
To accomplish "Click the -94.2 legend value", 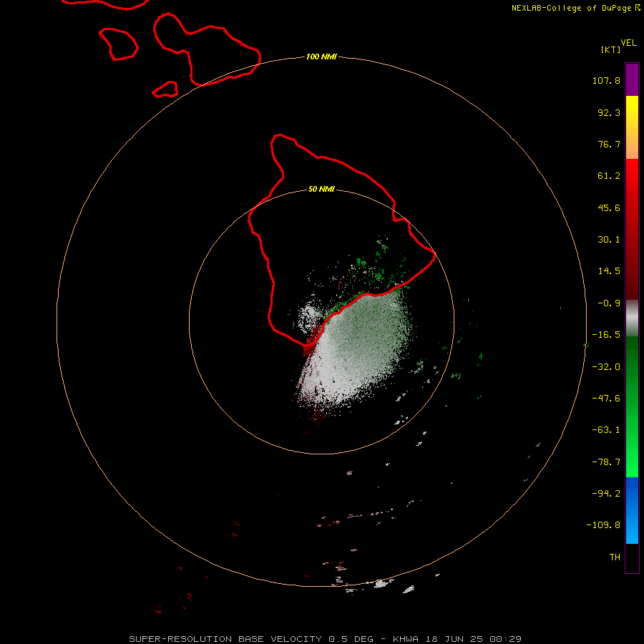I will (606, 494).
